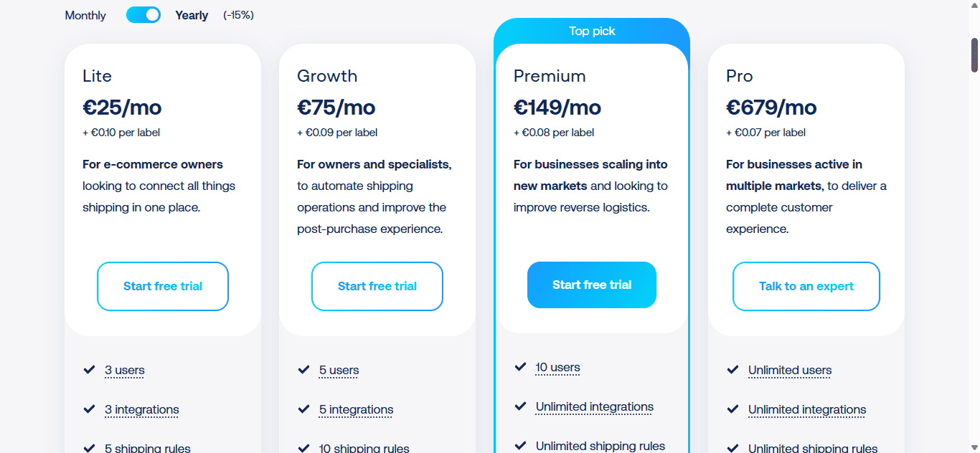Viewport: 980px width, 453px height.
Task: Click checkmark icon beside Unlimited users
Action: (732, 370)
